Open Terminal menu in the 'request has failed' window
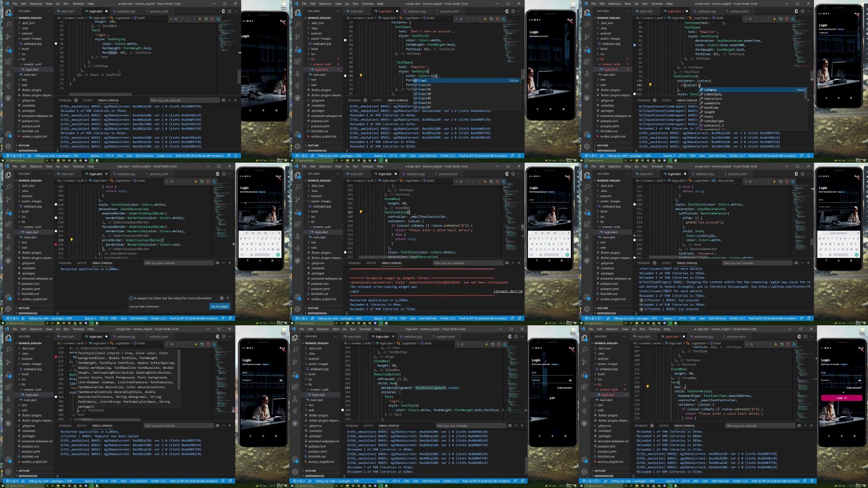Screen dimensions: 868x488 78,166
